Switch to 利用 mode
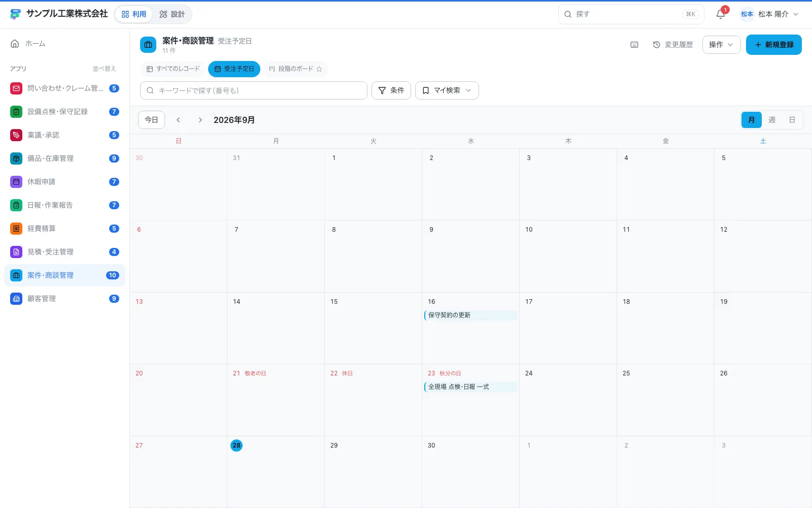812x508 pixels. click(x=134, y=14)
